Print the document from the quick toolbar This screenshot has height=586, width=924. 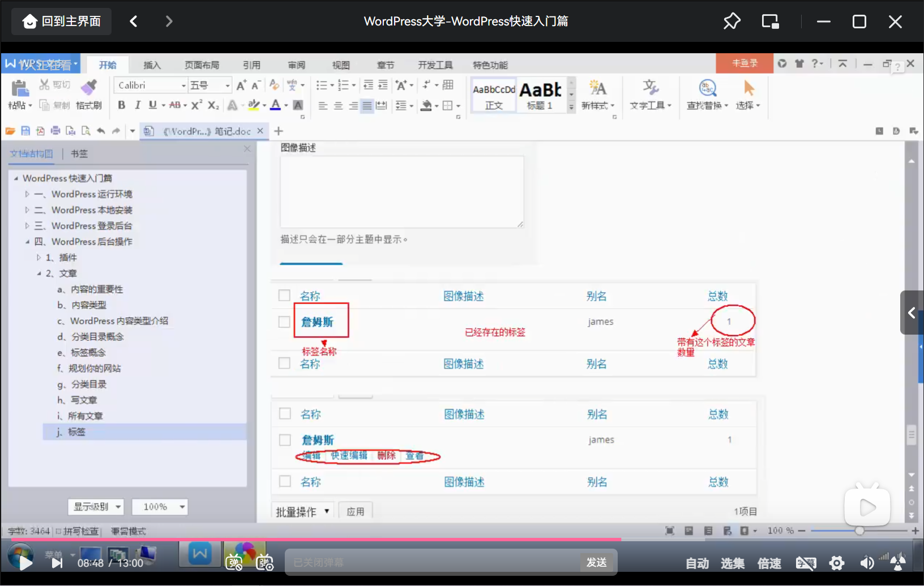point(55,131)
